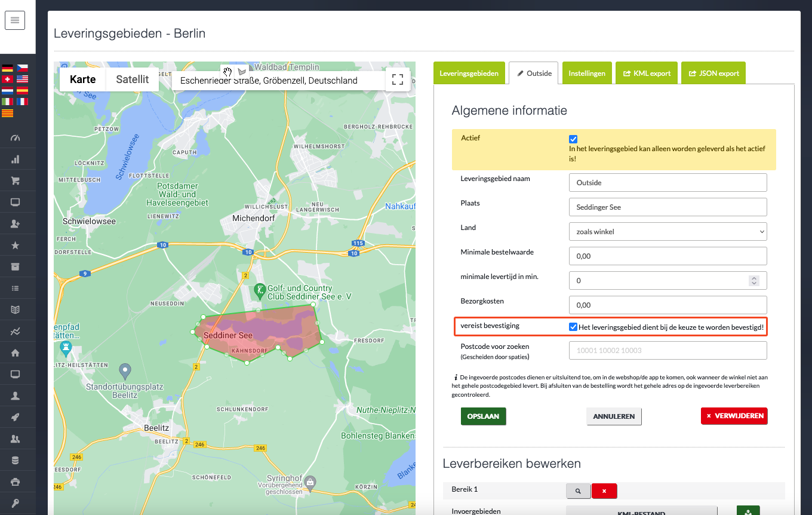Open the Land dropdown
Viewport: 812px width, 515px height.
[668, 232]
